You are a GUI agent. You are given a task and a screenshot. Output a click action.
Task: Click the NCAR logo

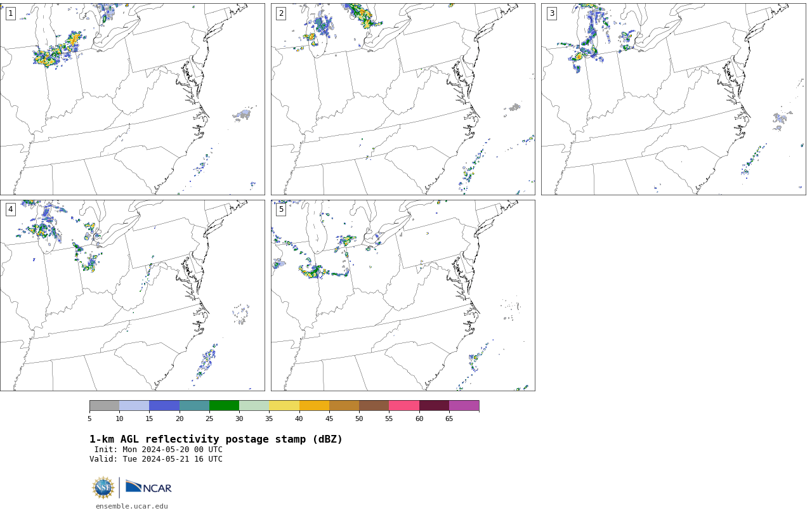pyautogui.click(x=148, y=487)
